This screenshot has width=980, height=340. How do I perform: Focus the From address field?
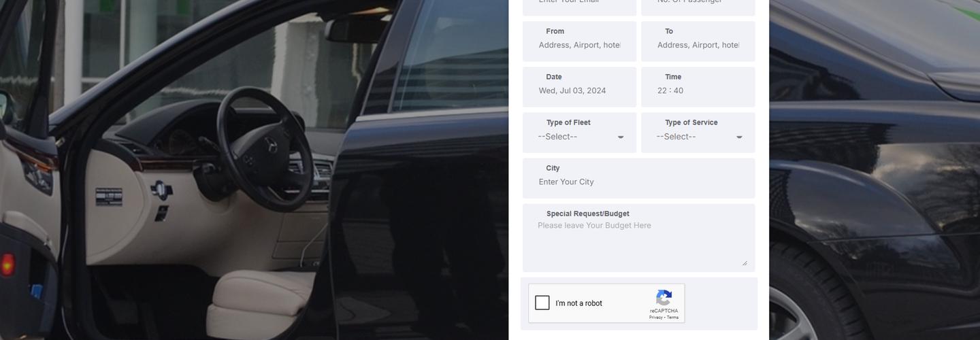(579, 45)
